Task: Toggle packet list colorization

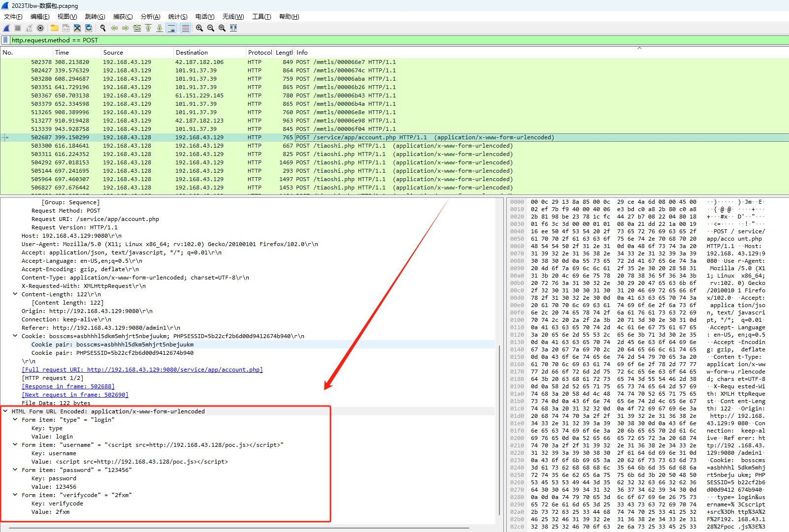Action: (185, 28)
